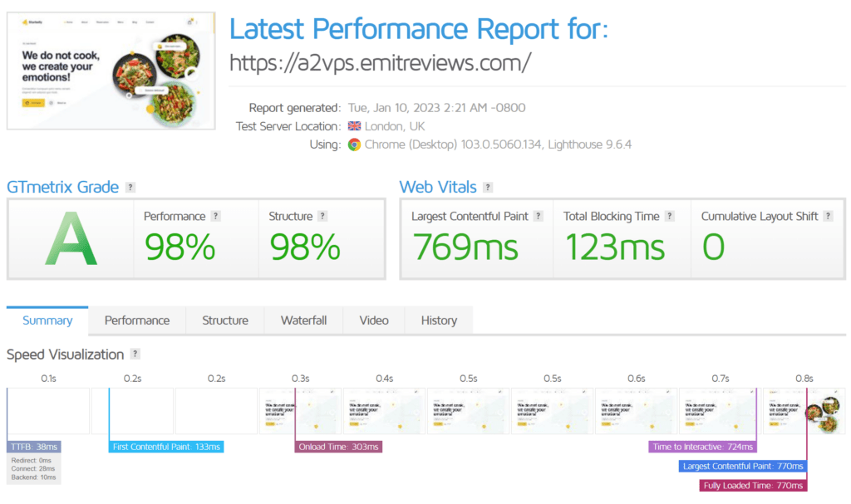Image resolution: width=851 pixels, height=504 pixels.
Task: Click the Onload Time 303ms marker
Action: click(339, 447)
